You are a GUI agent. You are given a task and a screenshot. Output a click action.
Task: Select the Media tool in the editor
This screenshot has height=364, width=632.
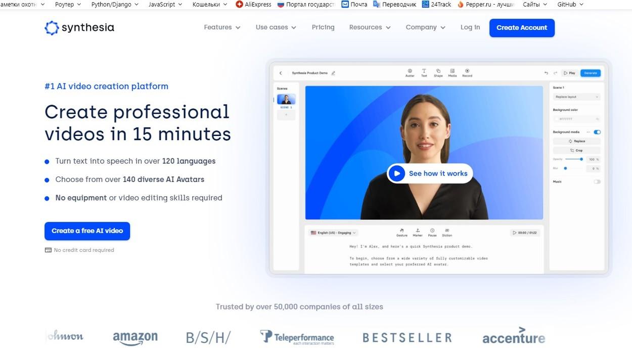(452, 73)
